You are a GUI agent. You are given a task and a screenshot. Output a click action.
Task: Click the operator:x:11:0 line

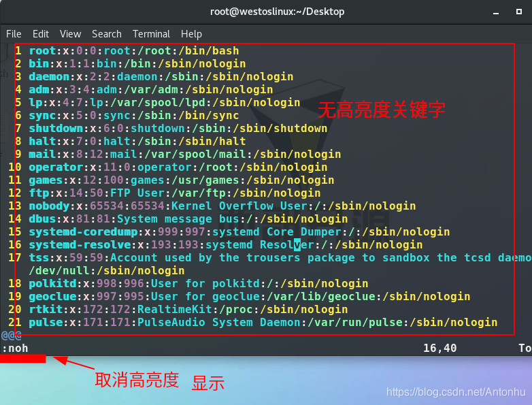[x=178, y=167]
